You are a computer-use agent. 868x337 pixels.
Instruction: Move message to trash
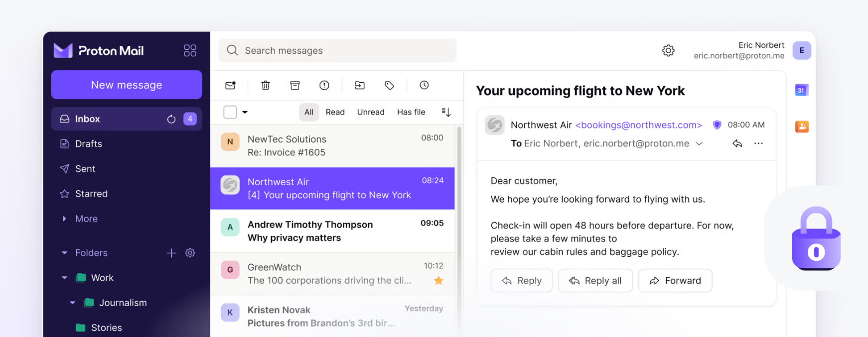(x=266, y=85)
